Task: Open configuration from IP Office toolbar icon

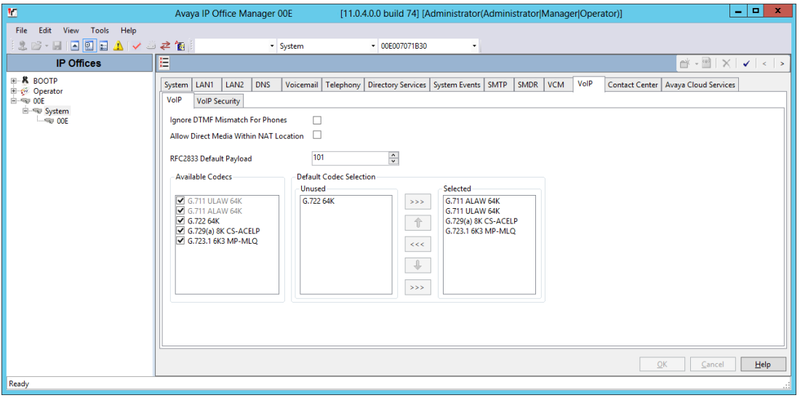Action: pyautogui.click(x=22, y=46)
